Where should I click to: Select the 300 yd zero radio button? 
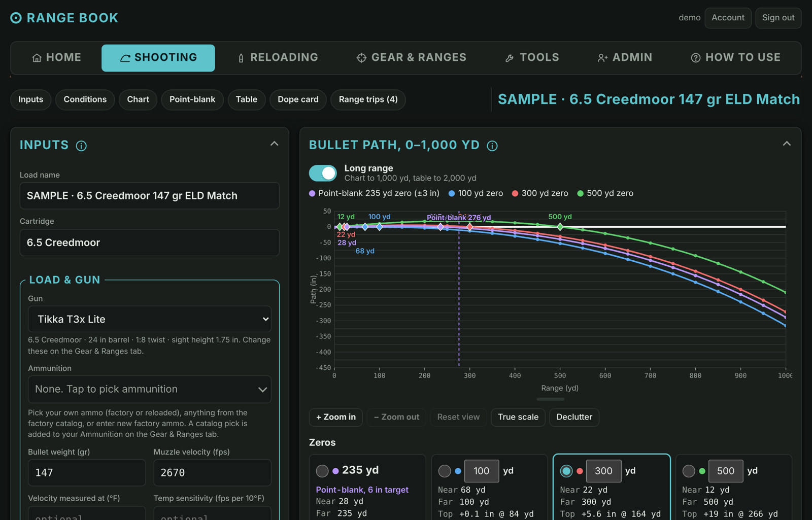click(x=566, y=471)
